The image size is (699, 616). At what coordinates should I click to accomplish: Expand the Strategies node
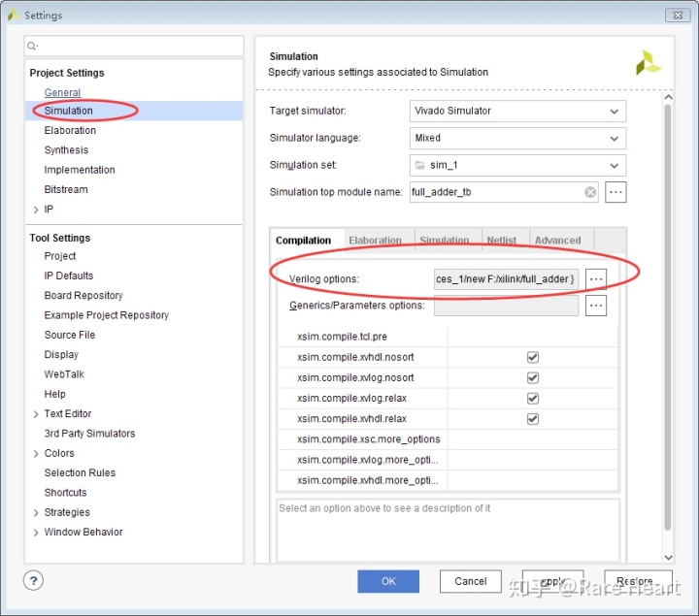pos(36,512)
